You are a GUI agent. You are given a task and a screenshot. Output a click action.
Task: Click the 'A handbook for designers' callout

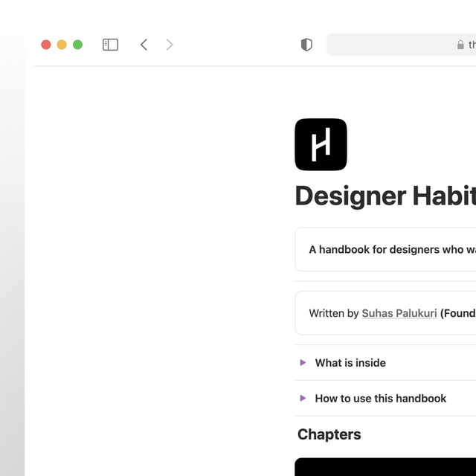(x=385, y=249)
